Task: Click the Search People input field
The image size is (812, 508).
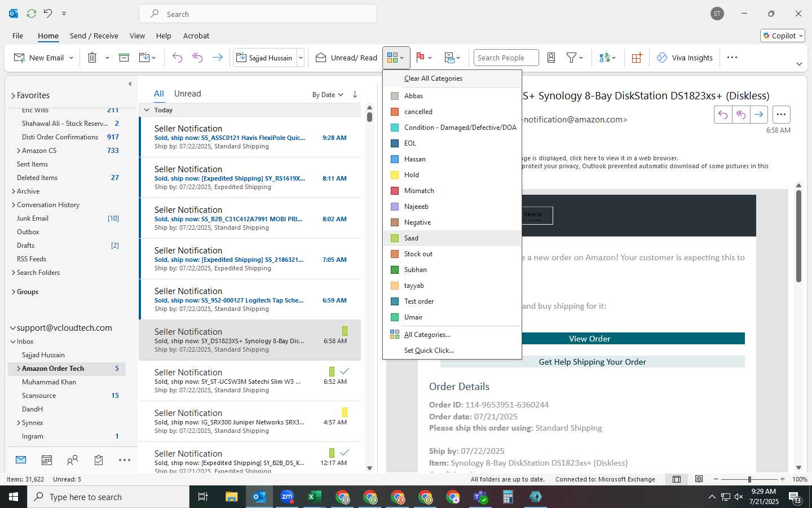Action: [x=506, y=58]
